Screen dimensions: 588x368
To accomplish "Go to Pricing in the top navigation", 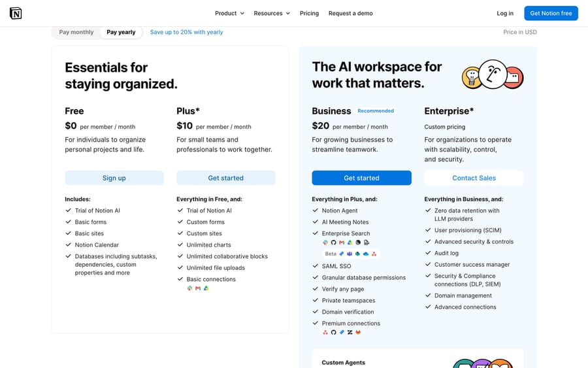I will pyautogui.click(x=309, y=13).
